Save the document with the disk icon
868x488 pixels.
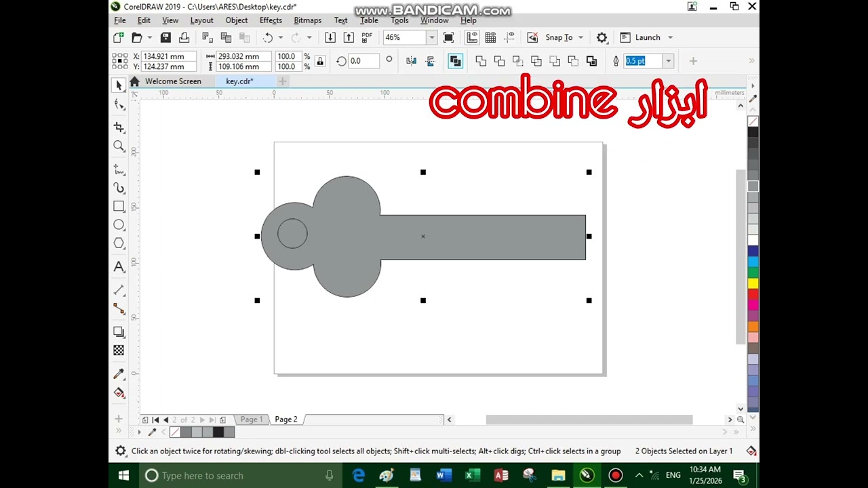tap(165, 38)
